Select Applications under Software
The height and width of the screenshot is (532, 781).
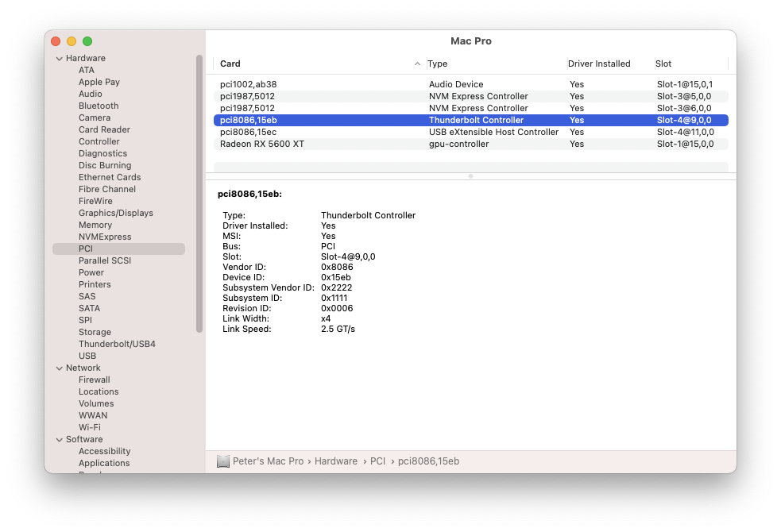(104, 464)
